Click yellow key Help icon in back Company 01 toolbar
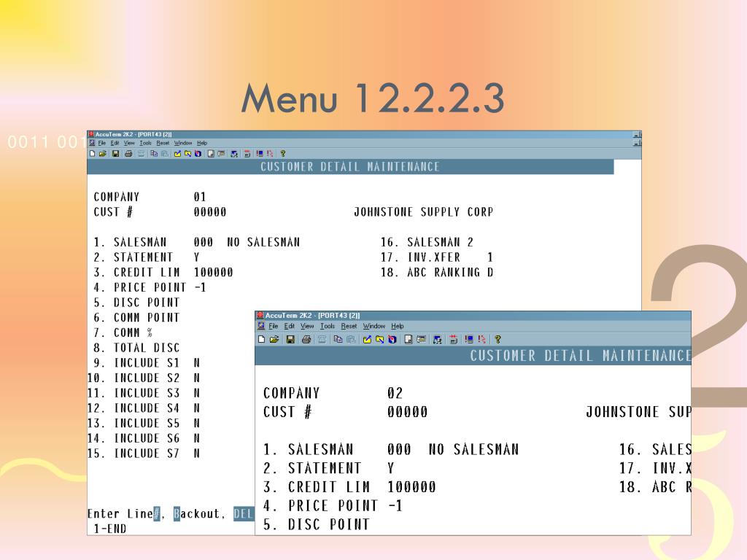This screenshot has height=560, width=747. (x=283, y=153)
